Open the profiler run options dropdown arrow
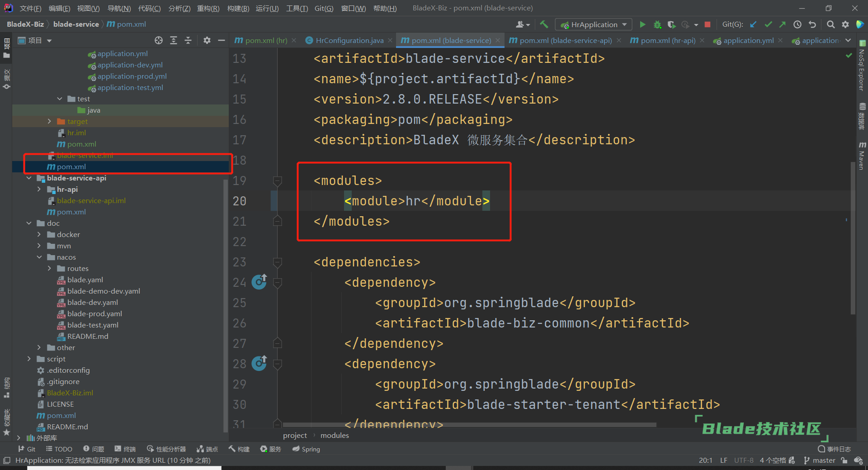Image resolution: width=868 pixels, height=470 pixels. tap(696, 24)
